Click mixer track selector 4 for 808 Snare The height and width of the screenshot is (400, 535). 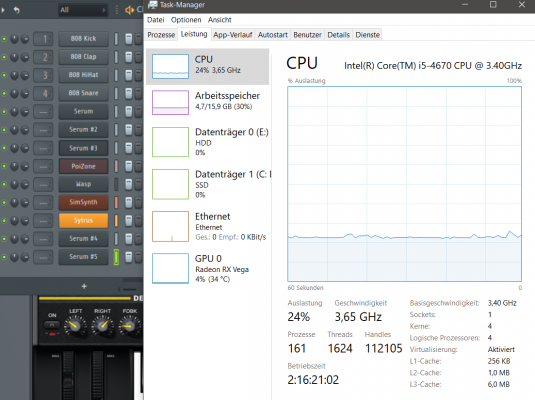tap(43, 93)
